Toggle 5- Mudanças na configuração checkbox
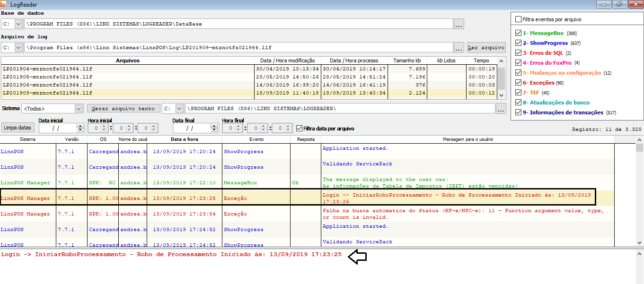644x284 pixels. coord(518,73)
